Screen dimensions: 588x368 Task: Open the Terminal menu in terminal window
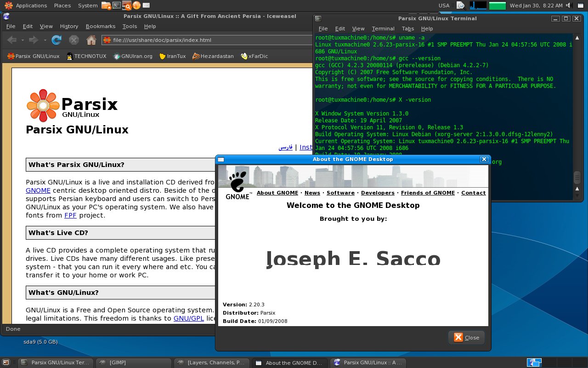click(383, 29)
